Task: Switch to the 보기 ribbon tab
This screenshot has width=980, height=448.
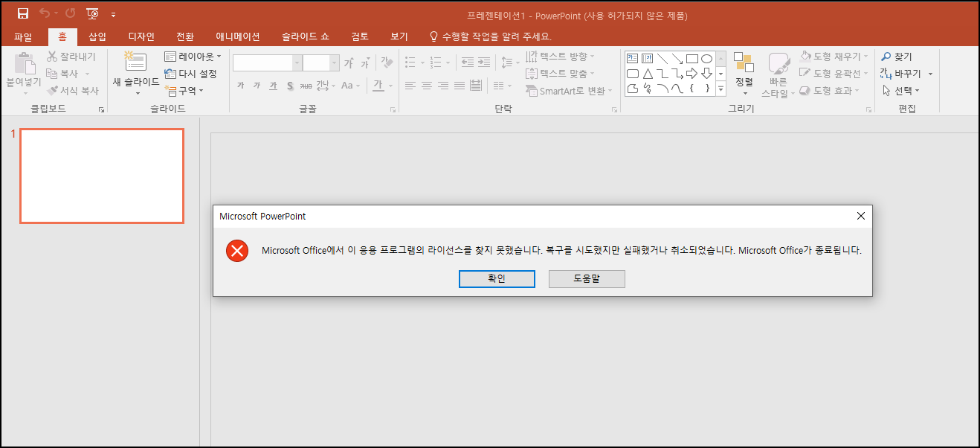Action: [x=399, y=36]
